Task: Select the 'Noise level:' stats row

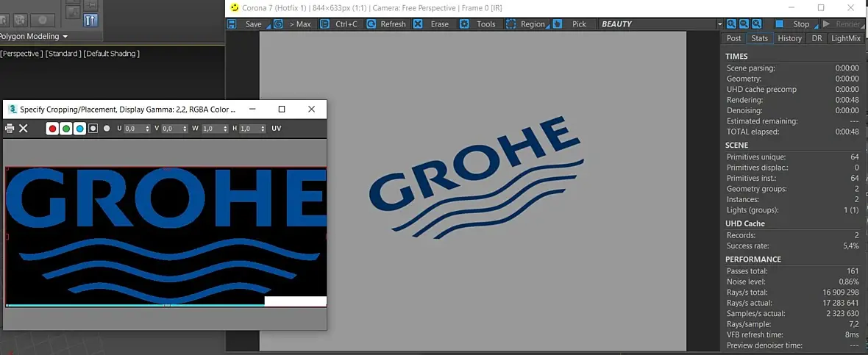Action: click(x=793, y=282)
